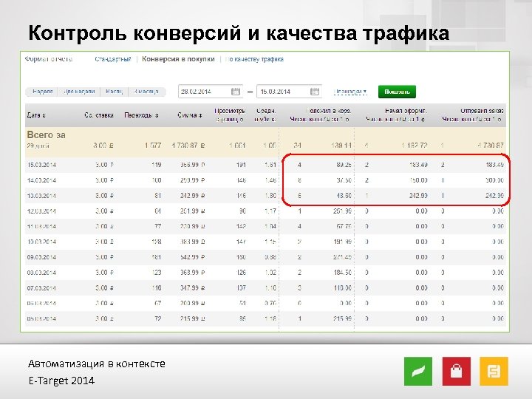Select the 11.03.2014 date cell
The width and height of the screenshot is (532, 399).
click(41, 226)
